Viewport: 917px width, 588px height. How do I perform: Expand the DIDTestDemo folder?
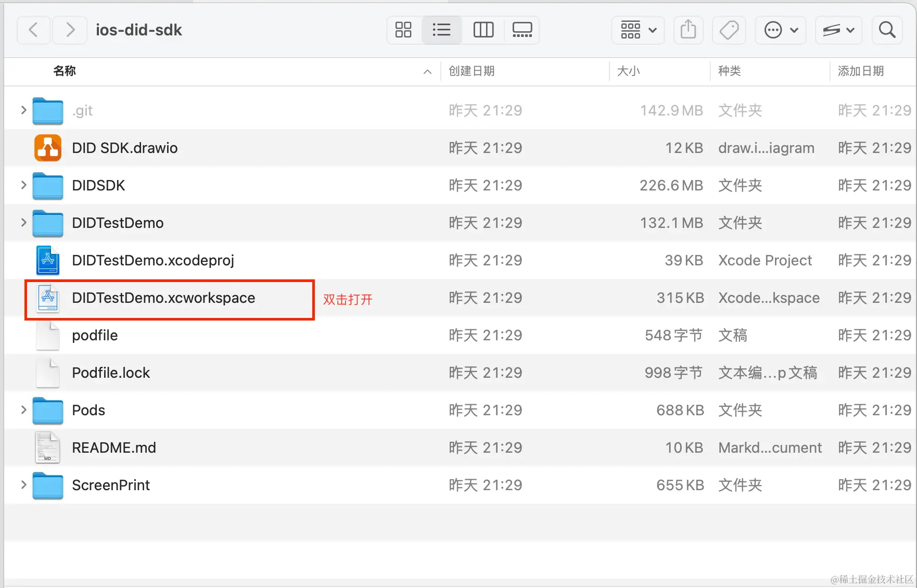click(23, 223)
